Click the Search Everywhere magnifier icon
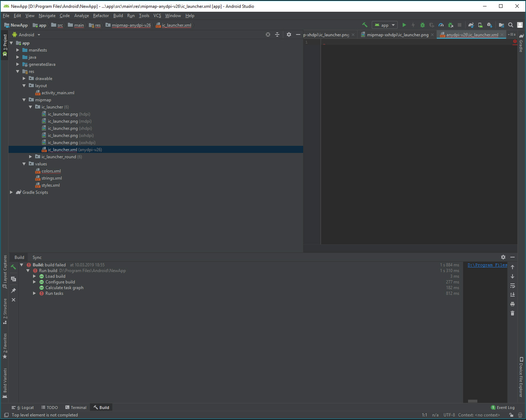526x420 pixels. (511, 25)
